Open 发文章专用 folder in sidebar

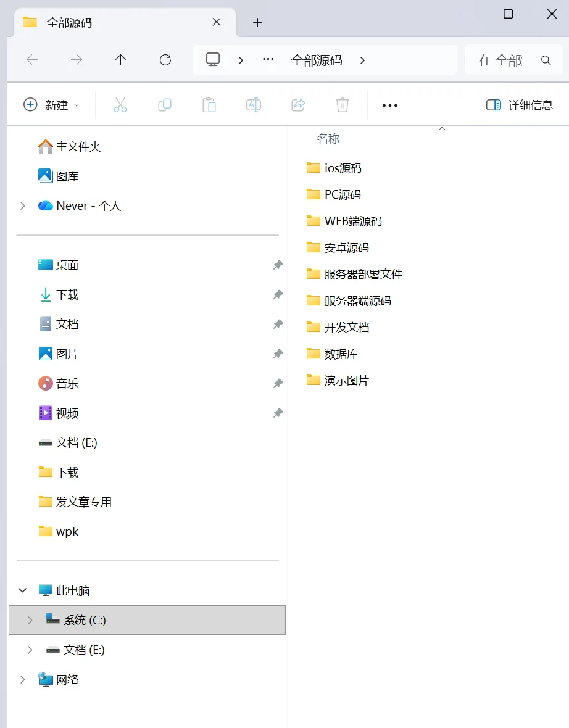click(75, 502)
